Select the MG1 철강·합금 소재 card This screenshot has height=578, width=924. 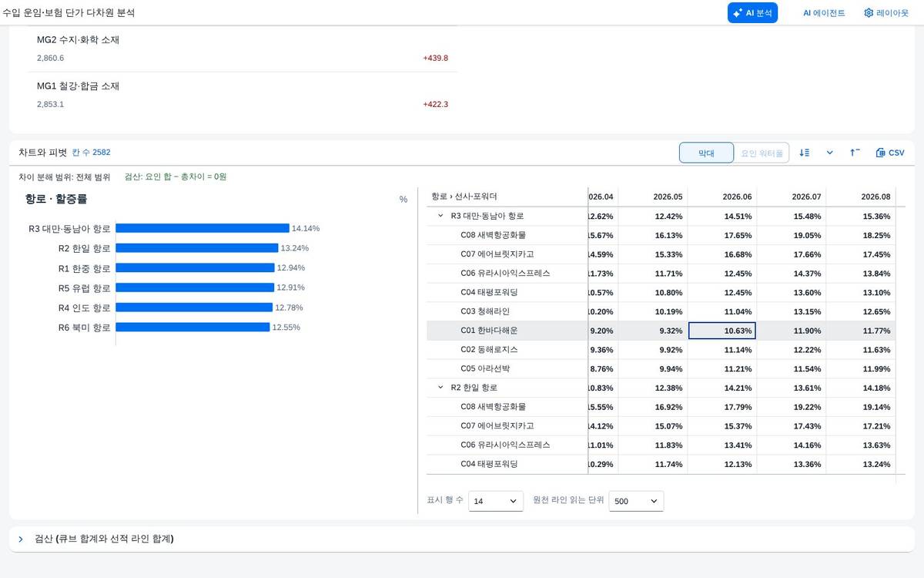click(x=243, y=95)
